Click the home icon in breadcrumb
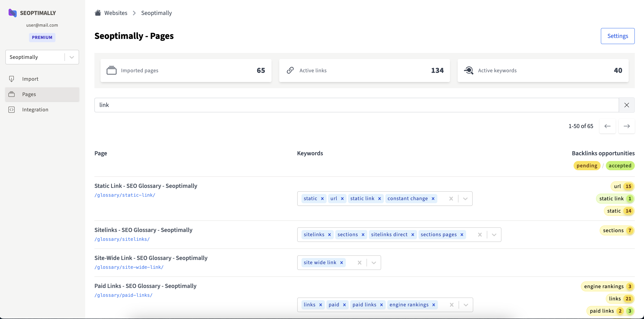This screenshot has width=644, height=319. click(x=98, y=13)
